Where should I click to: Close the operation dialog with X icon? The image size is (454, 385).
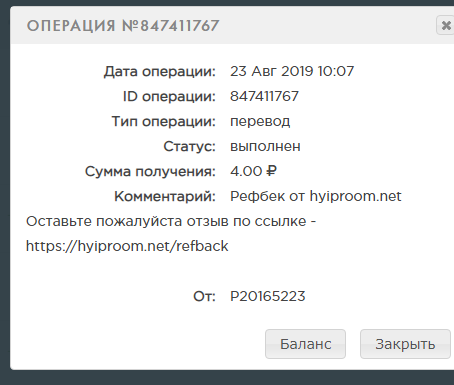pos(445,25)
